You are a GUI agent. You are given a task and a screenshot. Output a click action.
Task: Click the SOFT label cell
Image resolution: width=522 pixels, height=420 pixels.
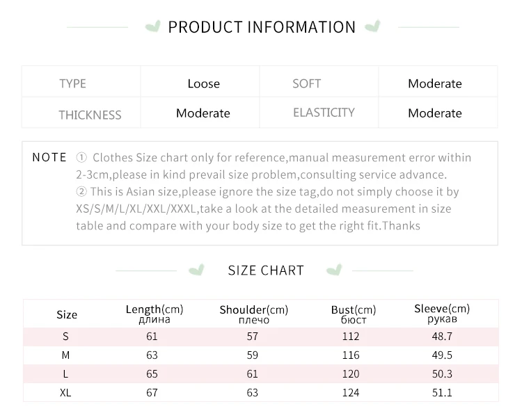pyautogui.click(x=306, y=83)
